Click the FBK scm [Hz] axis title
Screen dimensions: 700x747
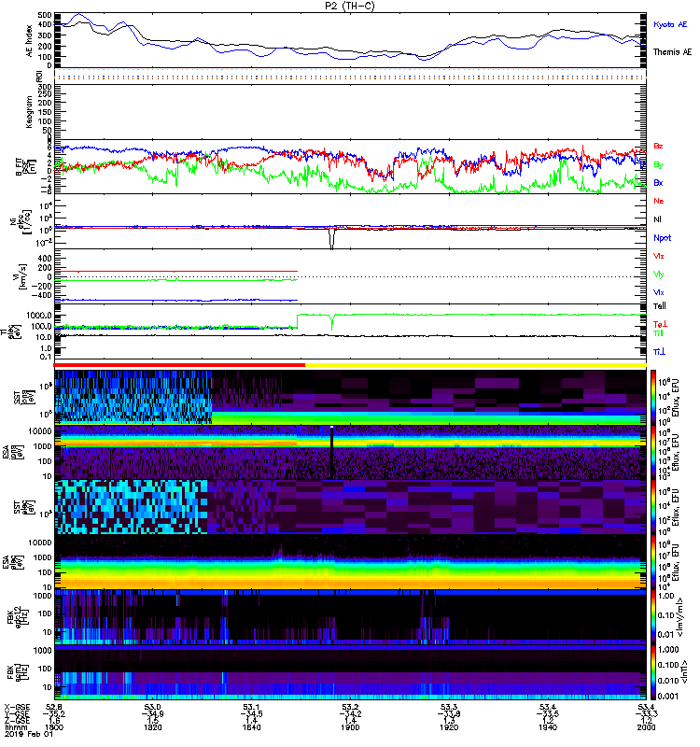(x=19, y=670)
